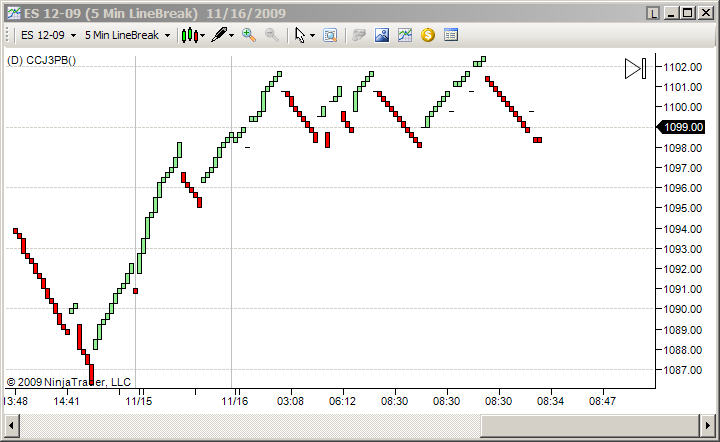Viewport: 720px width, 442px height.
Task: Click the greyed zoom out magnifier
Action: pyautogui.click(x=272, y=35)
